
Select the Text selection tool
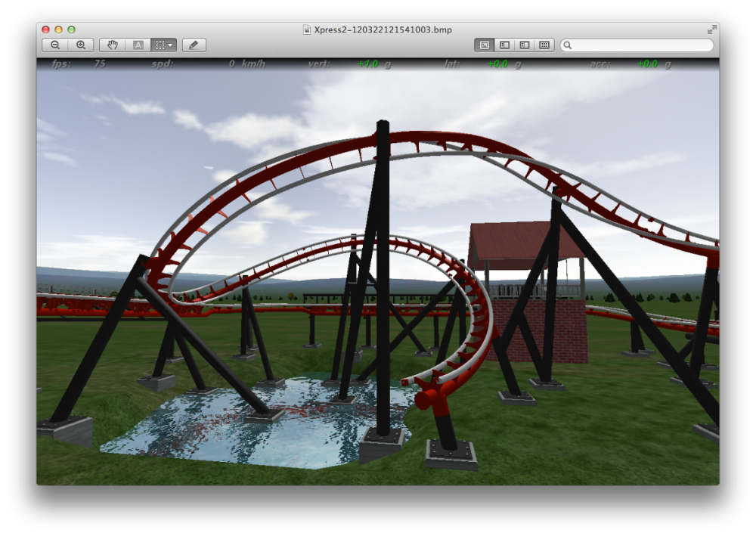point(138,45)
